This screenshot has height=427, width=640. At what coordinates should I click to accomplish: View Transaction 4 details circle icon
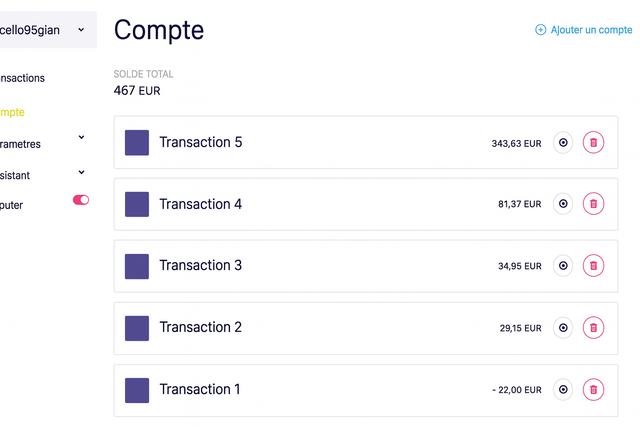563,204
